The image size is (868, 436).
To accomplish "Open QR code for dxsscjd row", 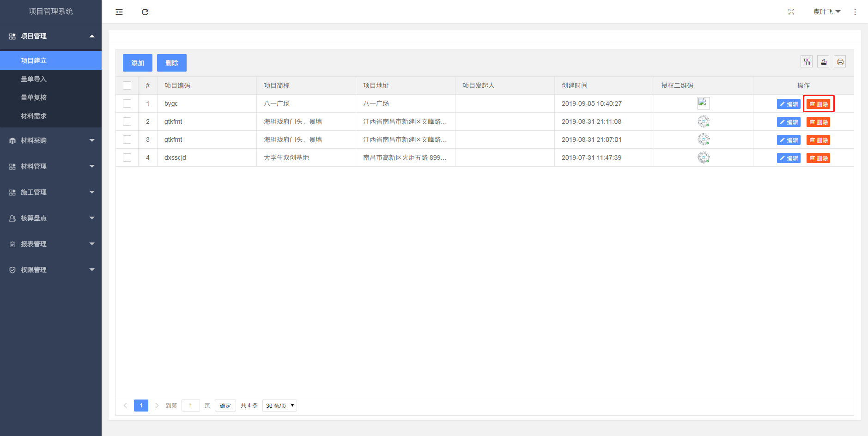I will point(704,157).
